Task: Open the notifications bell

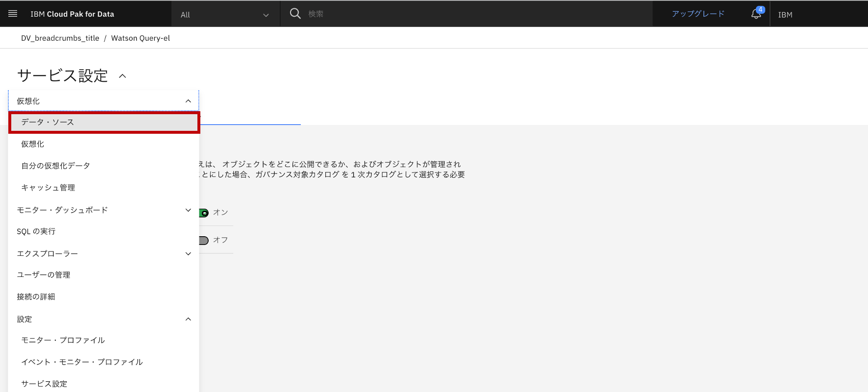Action: pos(756,14)
